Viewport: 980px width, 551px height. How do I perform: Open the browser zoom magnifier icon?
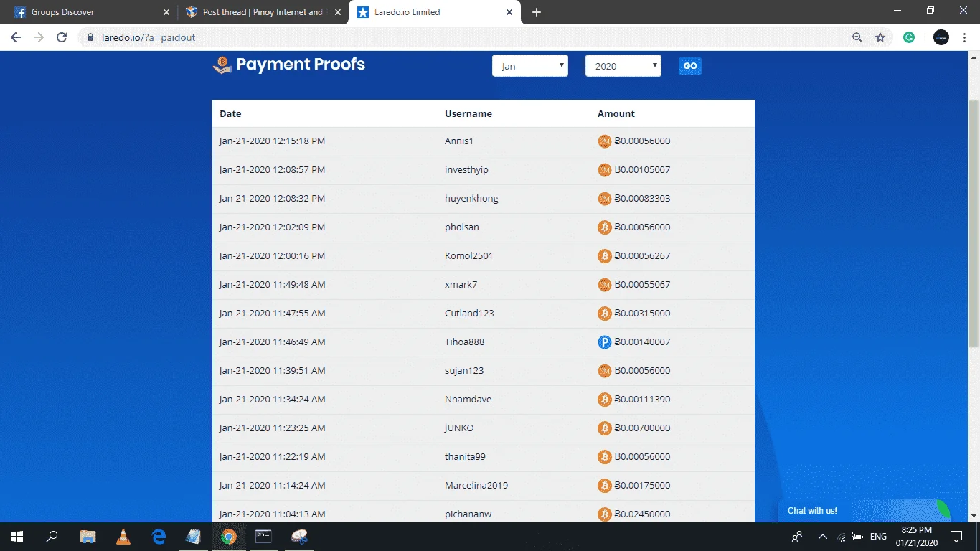click(x=857, y=37)
